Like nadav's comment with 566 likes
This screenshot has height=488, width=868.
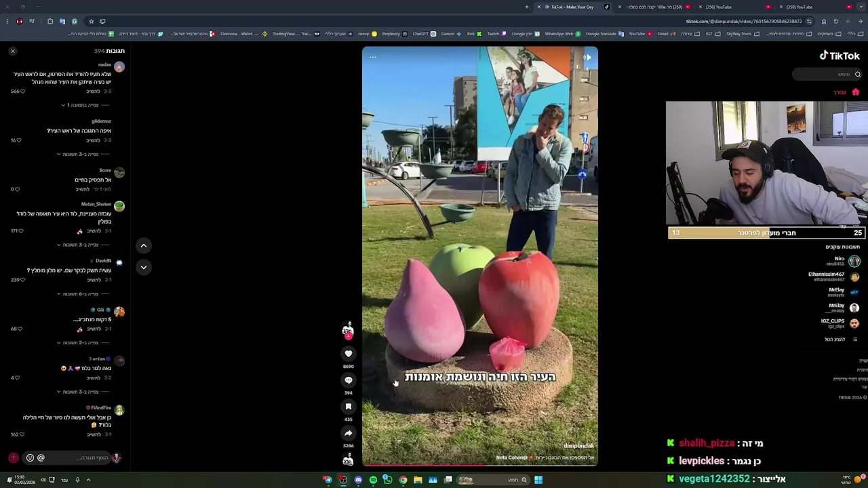click(22, 91)
